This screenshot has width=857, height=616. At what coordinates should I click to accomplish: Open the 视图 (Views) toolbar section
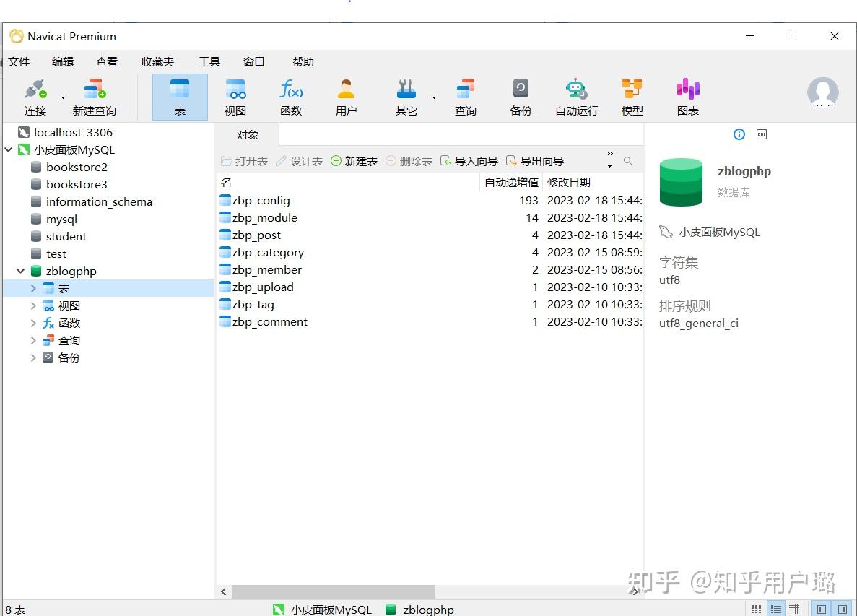coord(235,95)
